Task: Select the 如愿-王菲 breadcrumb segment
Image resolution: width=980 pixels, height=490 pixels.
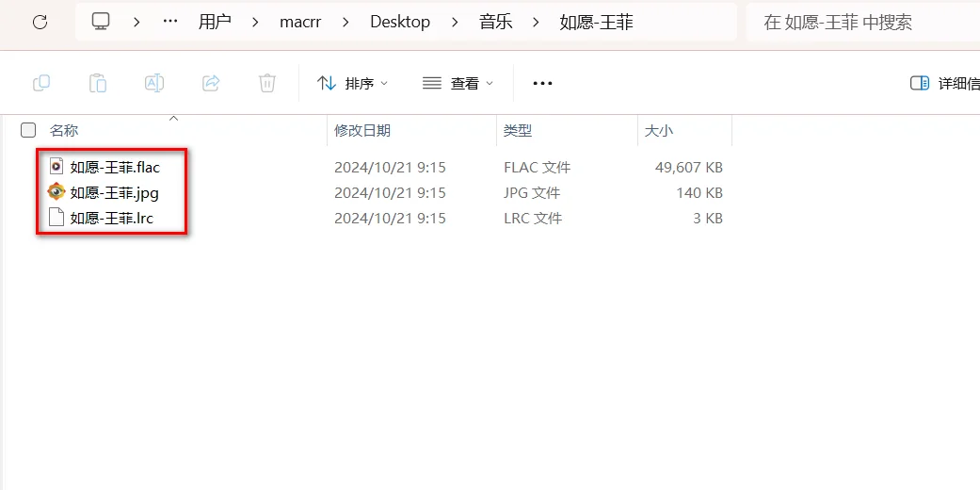Action: click(x=596, y=22)
